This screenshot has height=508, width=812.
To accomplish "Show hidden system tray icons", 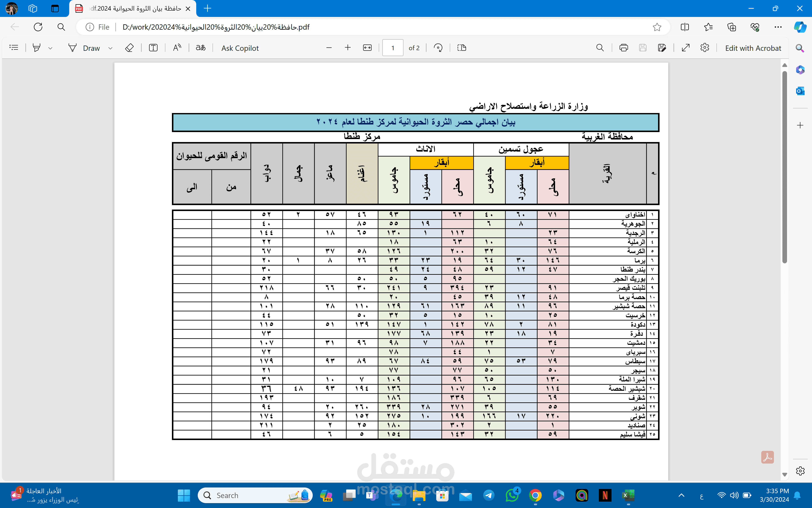I will (682, 495).
